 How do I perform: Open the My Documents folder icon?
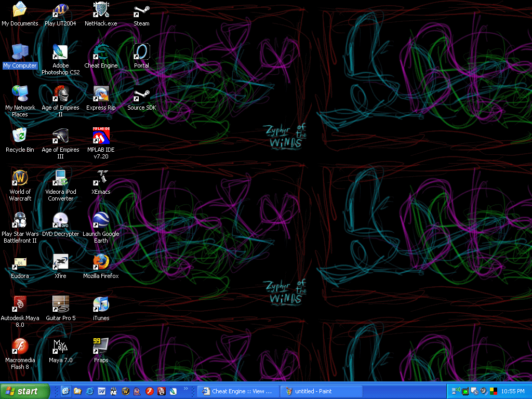pos(20,14)
